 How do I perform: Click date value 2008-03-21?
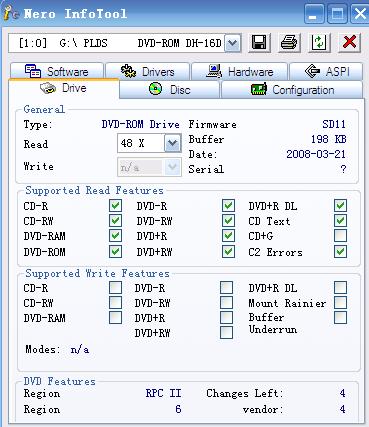coord(316,154)
